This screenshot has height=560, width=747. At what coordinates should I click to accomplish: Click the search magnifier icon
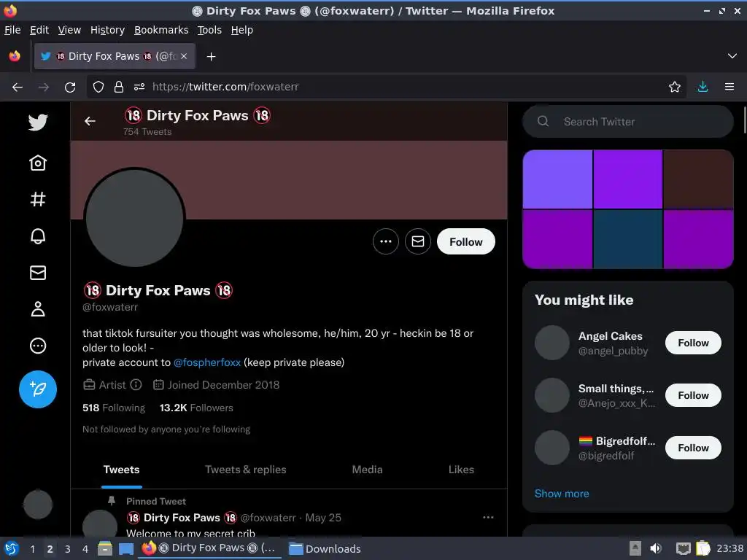543,122
